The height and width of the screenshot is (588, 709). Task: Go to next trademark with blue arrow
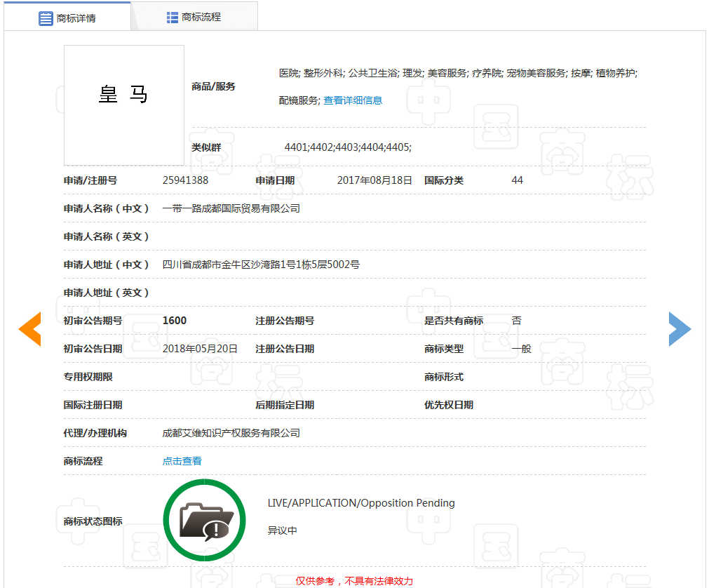(x=679, y=329)
